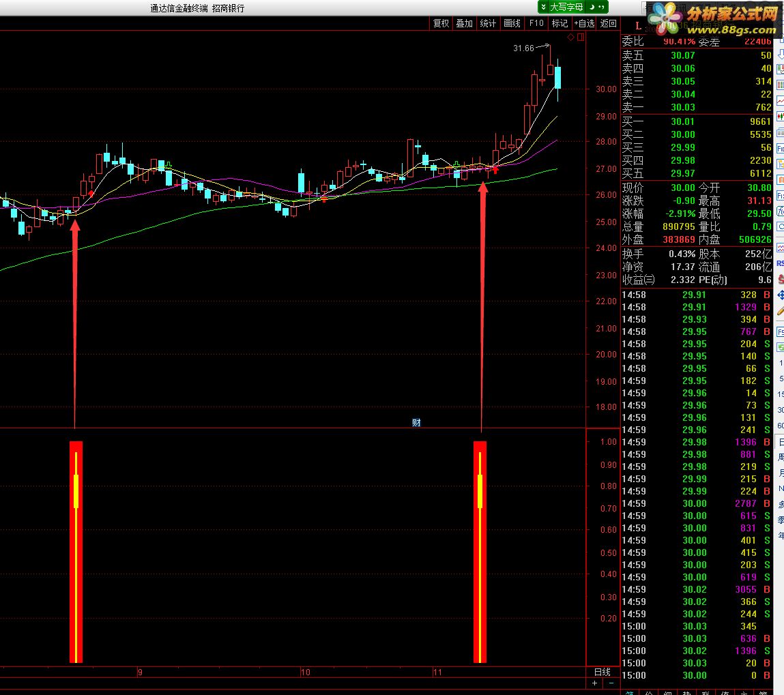Click the tick row with volume 1329
The width and height of the screenshot is (784, 695).
point(696,308)
